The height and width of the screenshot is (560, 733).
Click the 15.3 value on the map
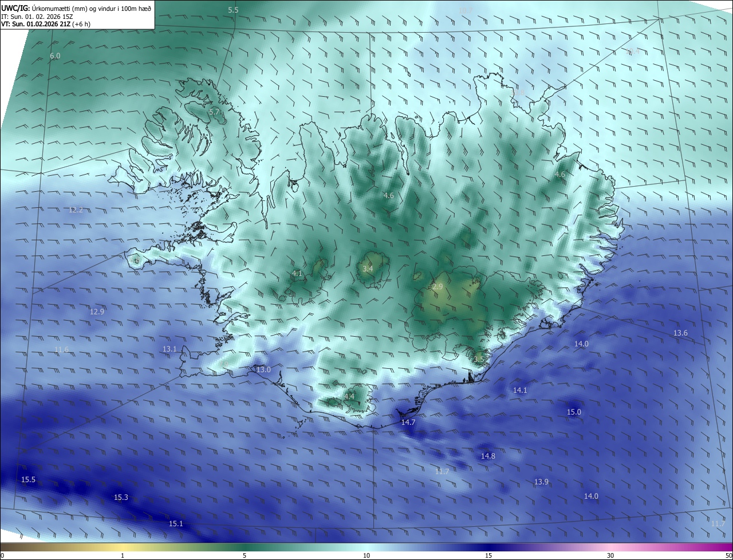(x=121, y=498)
